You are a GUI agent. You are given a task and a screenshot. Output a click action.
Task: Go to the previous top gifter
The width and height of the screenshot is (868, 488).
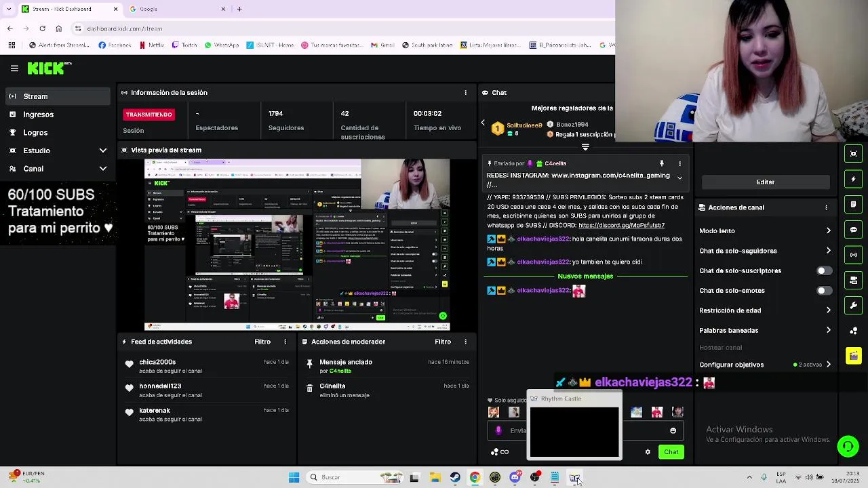coord(483,123)
